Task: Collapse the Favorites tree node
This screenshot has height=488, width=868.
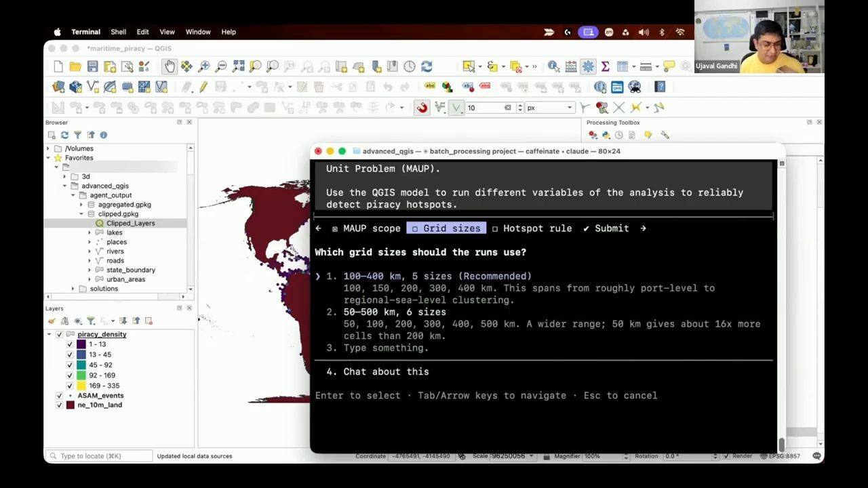Action: point(48,158)
